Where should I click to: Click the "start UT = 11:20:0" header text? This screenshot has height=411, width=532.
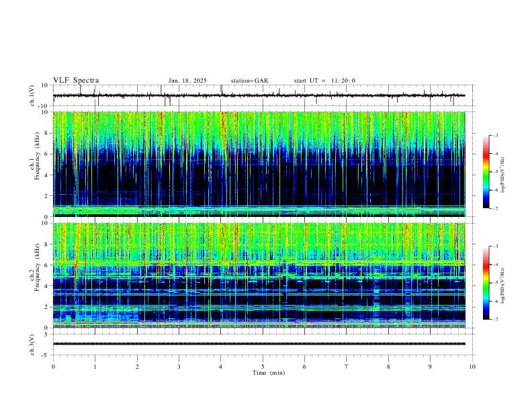pyautogui.click(x=324, y=81)
